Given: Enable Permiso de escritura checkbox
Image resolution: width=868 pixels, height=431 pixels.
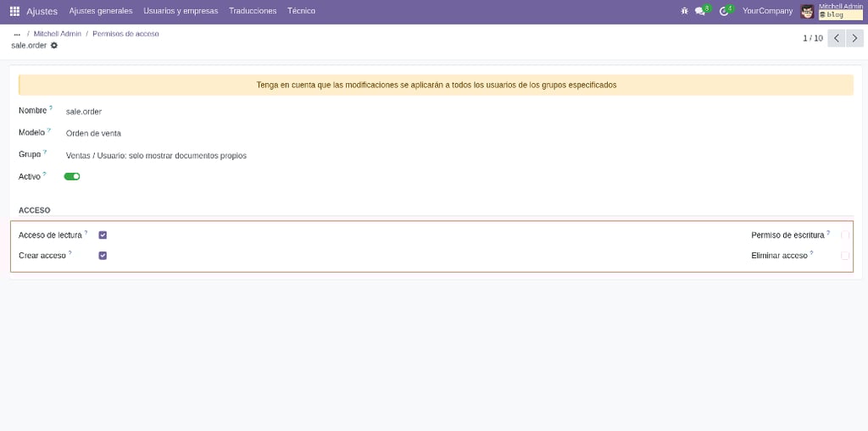Looking at the screenshot, I should [845, 235].
